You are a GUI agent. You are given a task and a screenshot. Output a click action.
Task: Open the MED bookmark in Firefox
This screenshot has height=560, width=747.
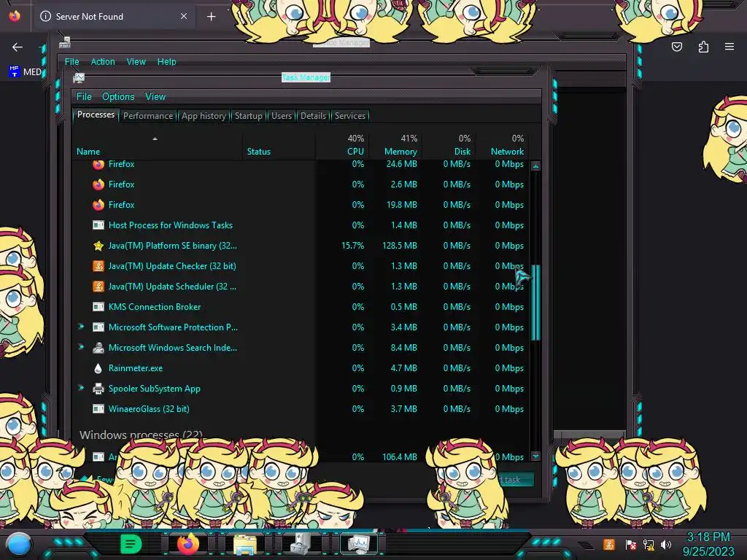26,72
